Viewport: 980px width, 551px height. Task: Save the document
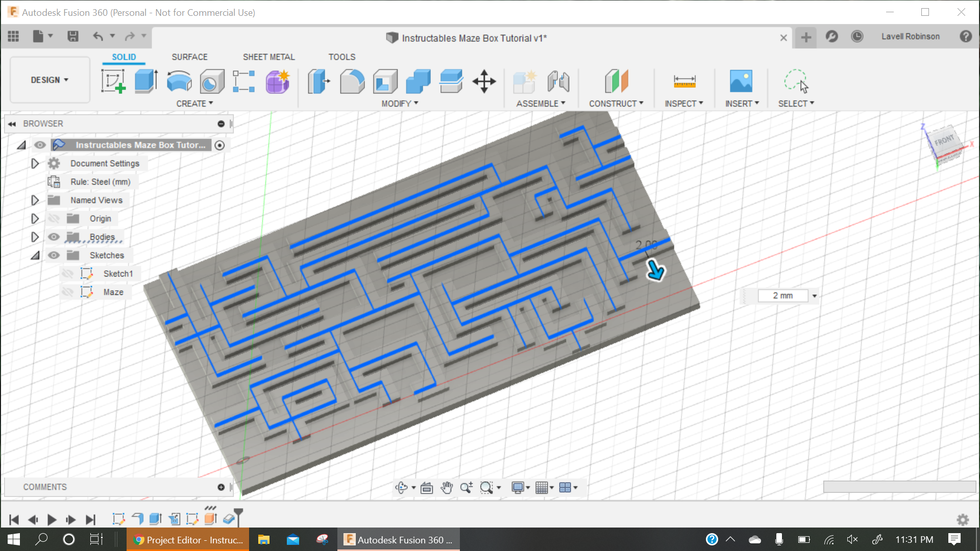click(x=73, y=36)
